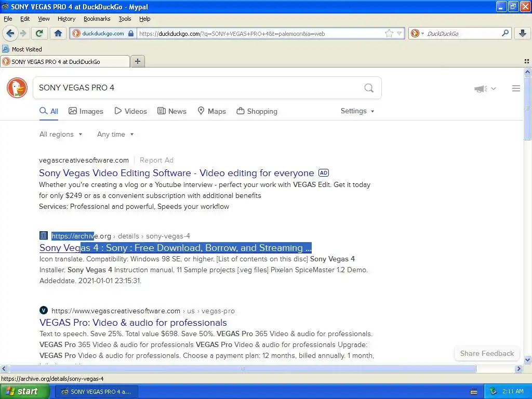Expand the Any time filter
532x399 pixels.
click(115, 135)
